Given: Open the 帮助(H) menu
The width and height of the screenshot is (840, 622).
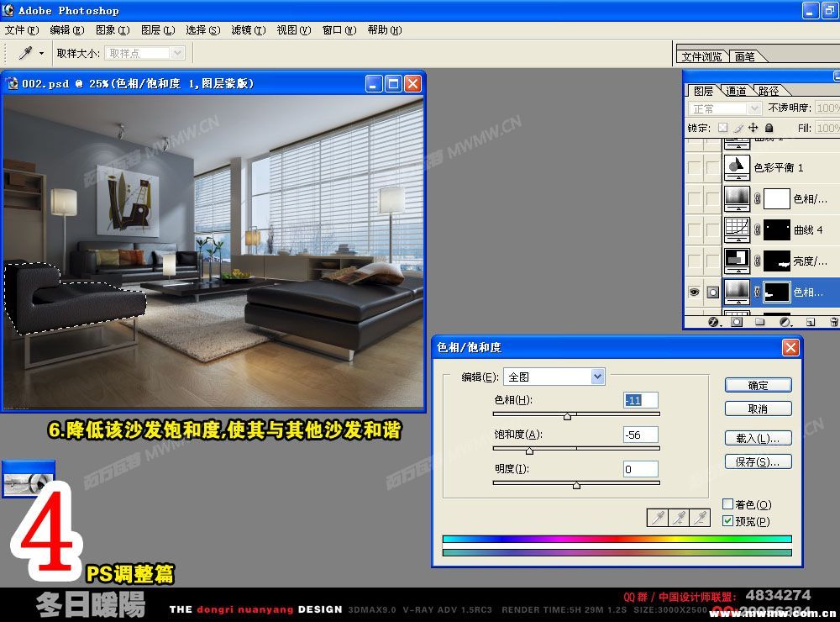Looking at the screenshot, I should (x=385, y=30).
